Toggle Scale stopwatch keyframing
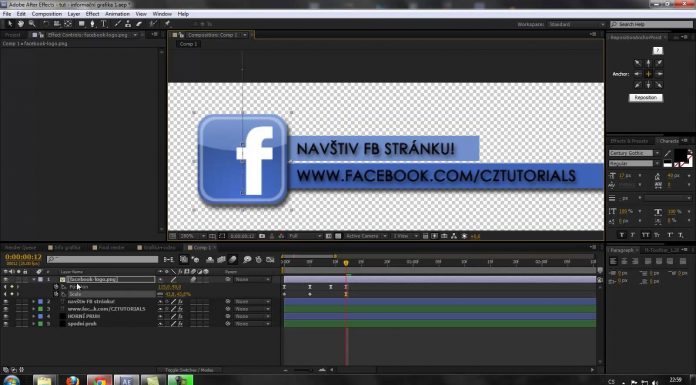Viewport: 696px width, 385px height. click(56, 294)
